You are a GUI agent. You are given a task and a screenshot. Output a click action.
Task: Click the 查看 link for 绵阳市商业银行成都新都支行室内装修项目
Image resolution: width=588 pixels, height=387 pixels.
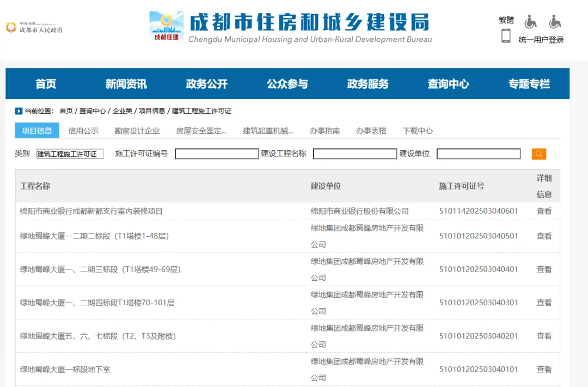(x=544, y=211)
